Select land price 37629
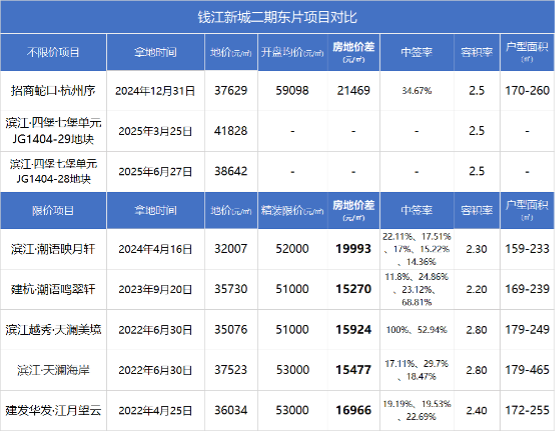 click(231, 91)
